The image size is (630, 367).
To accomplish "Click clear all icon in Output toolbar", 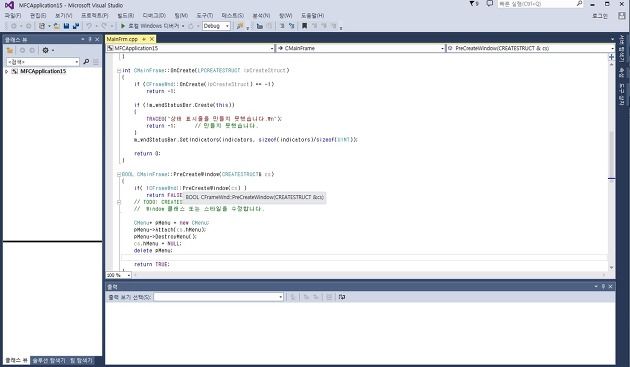I will pyautogui.click(x=329, y=297).
